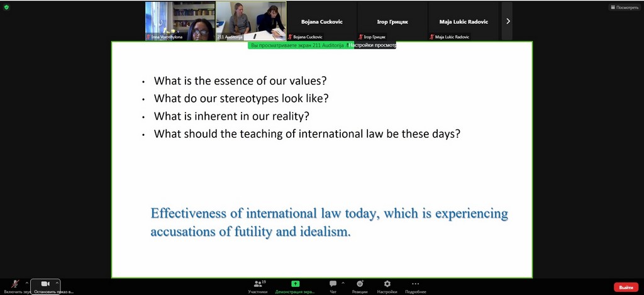This screenshot has height=295, width=644.
Task: Expand chat options arrow beside Chat
Action: (x=343, y=283)
